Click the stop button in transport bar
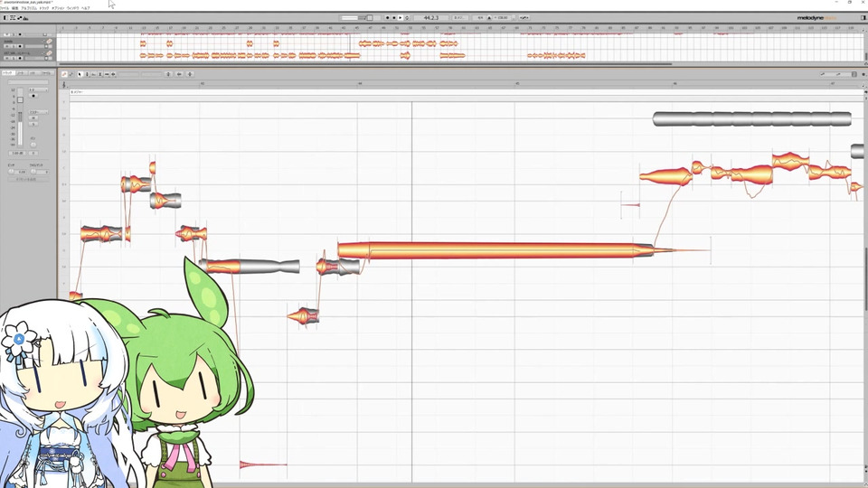 pyautogui.click(x=394, y=18)
